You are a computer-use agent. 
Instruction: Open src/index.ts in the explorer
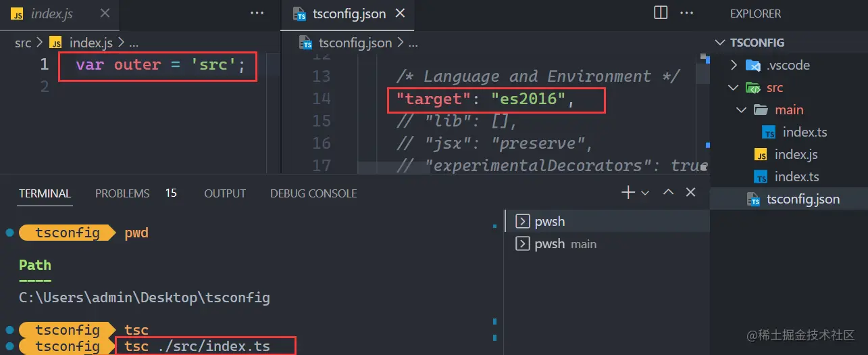click(789, 176)
